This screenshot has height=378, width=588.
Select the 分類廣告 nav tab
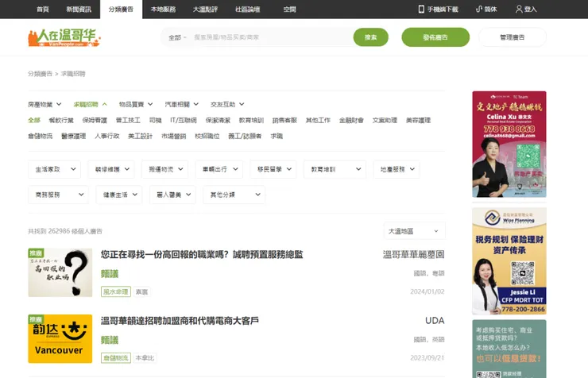pyautogui.click(x=121, y=10)
